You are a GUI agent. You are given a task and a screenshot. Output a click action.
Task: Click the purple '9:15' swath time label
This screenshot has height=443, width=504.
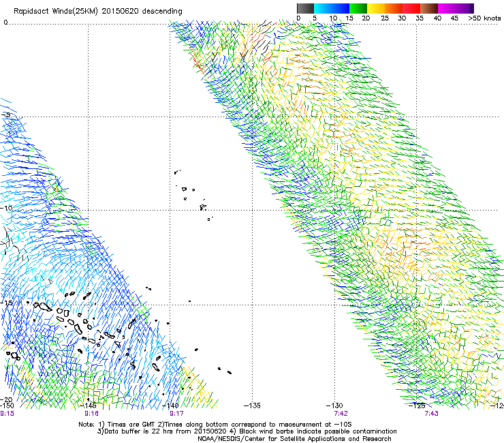[7, 414]
